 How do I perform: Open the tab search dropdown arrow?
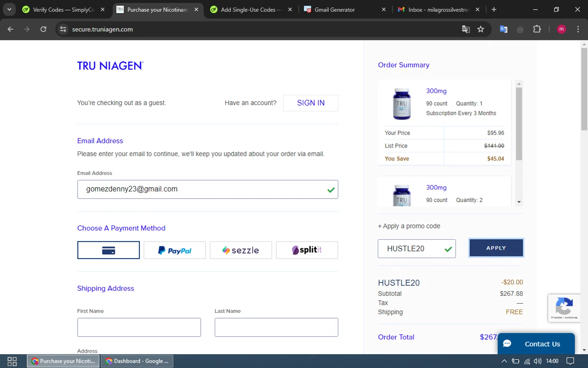pos(9,9)
